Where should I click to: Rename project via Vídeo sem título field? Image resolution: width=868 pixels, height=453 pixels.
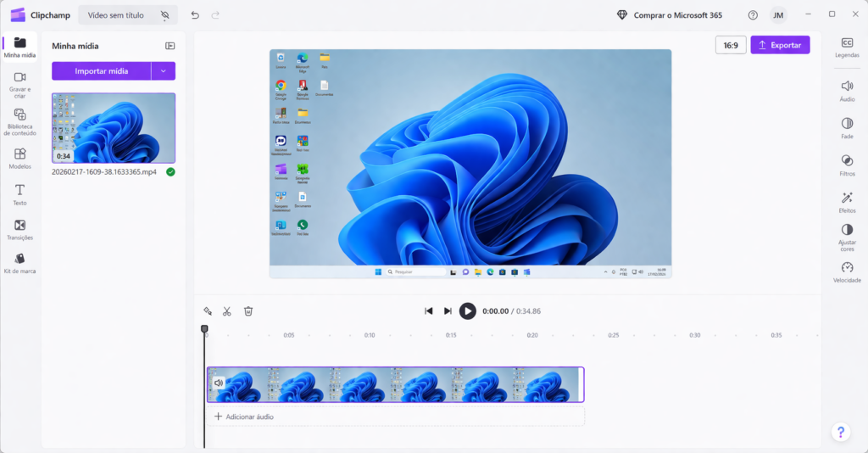pyautogui.click(x=115, y=15)
